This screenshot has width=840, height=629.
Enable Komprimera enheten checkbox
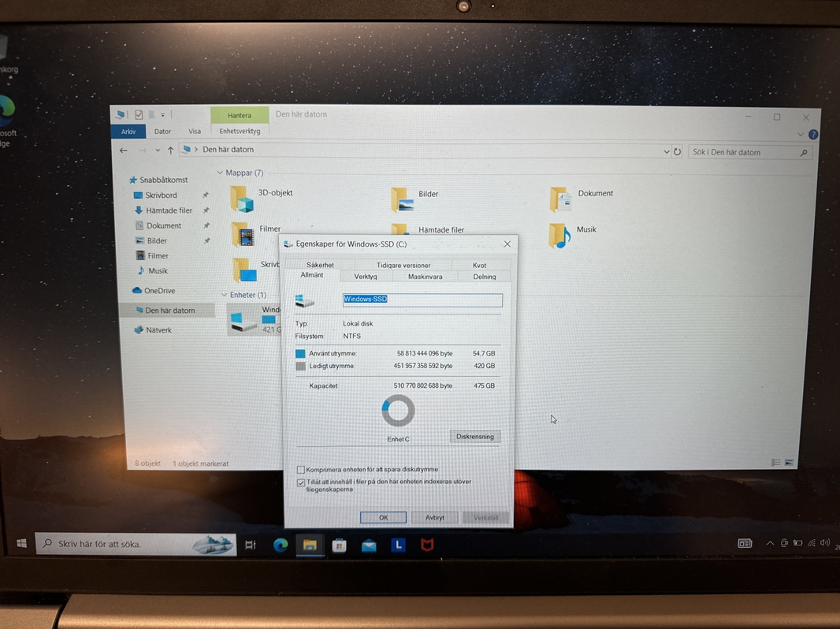(301, 469)
